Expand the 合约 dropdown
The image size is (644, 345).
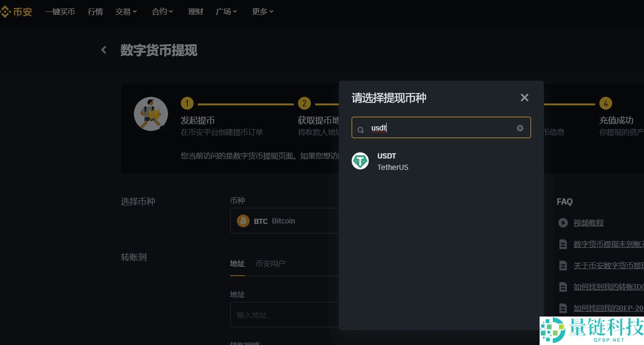[162, 11]
